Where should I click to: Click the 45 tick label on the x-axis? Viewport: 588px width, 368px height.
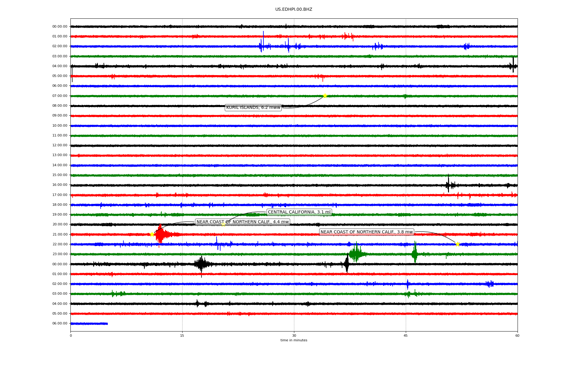406,335
